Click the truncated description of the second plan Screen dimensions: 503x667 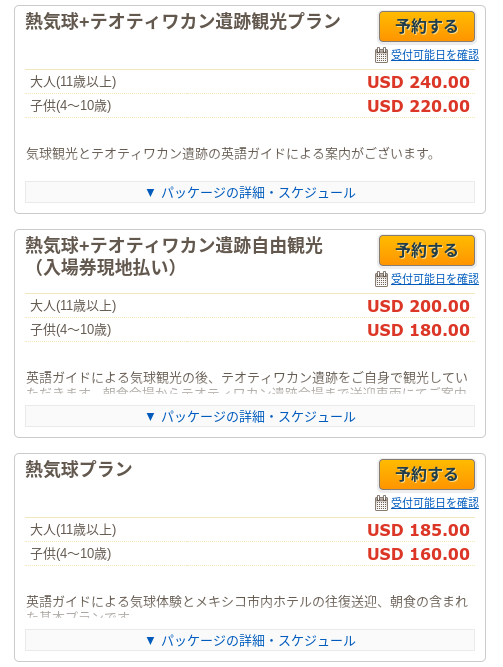tap(247, 382)
